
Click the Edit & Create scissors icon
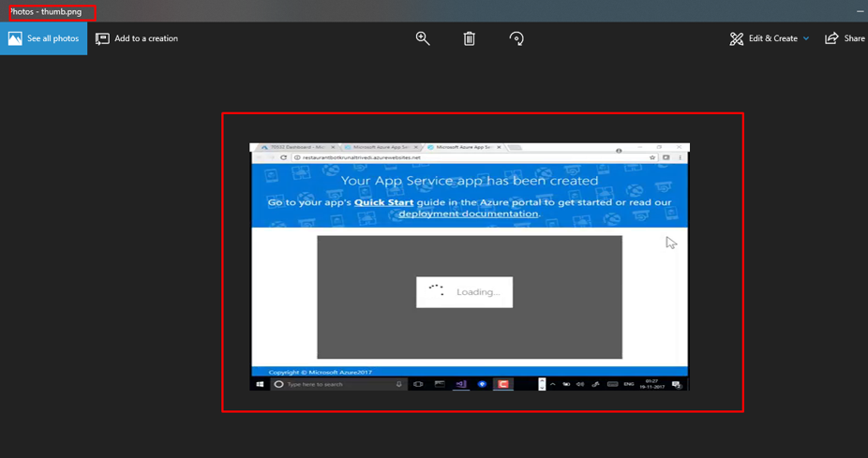pos(736,38)
